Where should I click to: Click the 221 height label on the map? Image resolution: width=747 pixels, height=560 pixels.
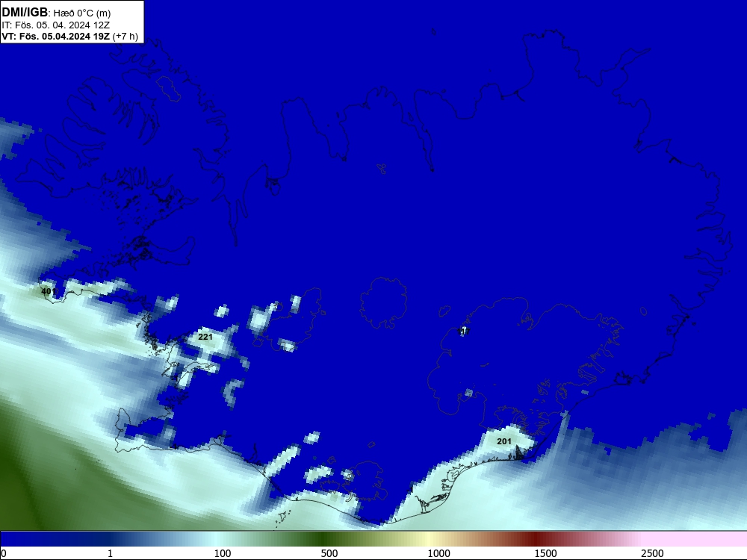pyautogui.click(x=205, y=337)
